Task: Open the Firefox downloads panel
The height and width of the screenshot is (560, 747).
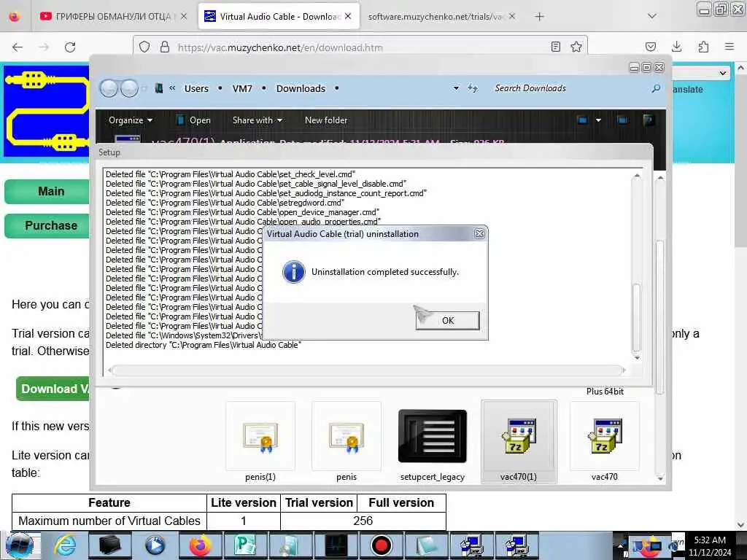Action: [676, 47]
